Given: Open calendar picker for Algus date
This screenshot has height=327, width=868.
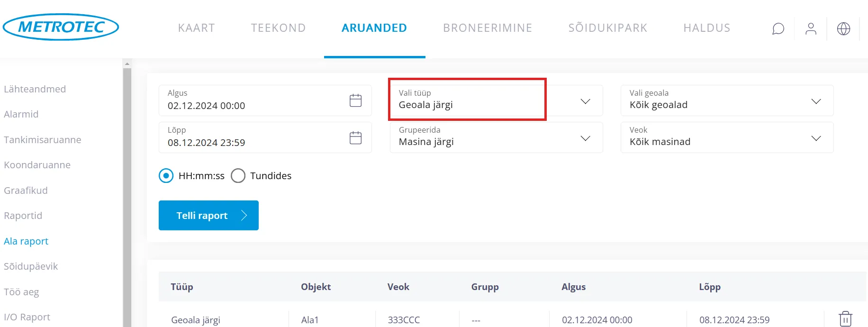Looking at the screenshot, I should [355, 100].
